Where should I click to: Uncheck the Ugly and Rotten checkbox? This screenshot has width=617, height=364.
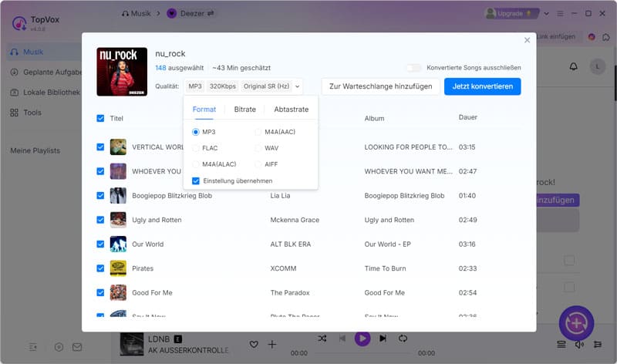point(100,220)
